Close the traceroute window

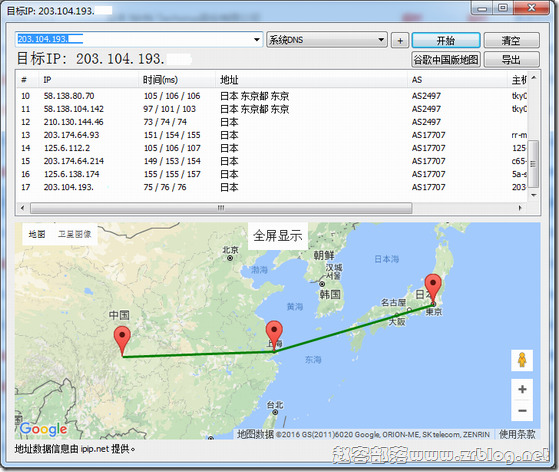pos(531,8)
